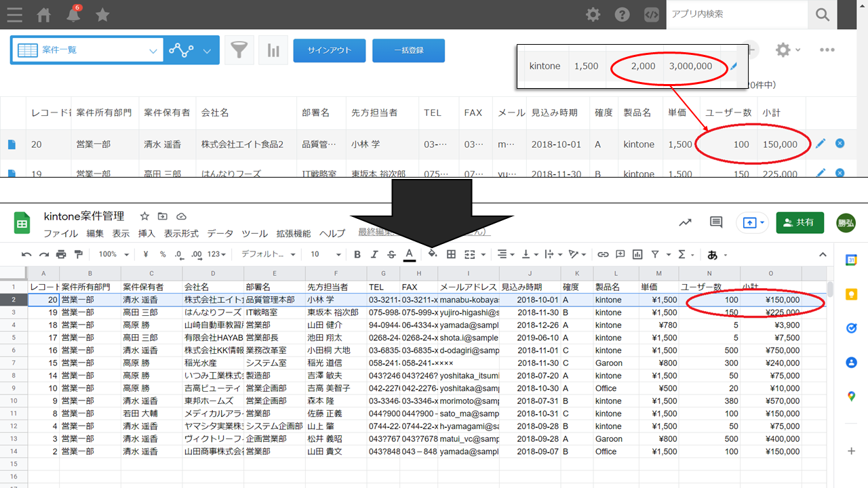The image size is (868, 488).
Task: Apply yen currency format
Action: [146, 254]
